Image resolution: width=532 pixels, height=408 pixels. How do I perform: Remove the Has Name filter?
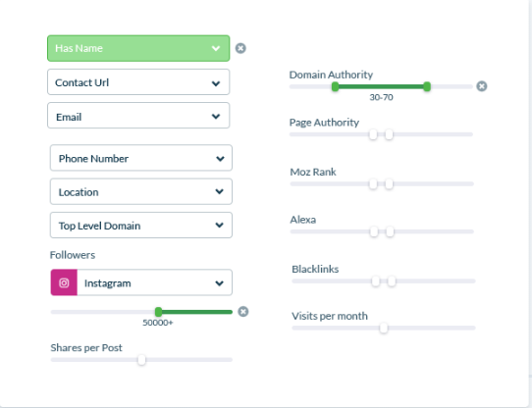[x=240, y=48]
